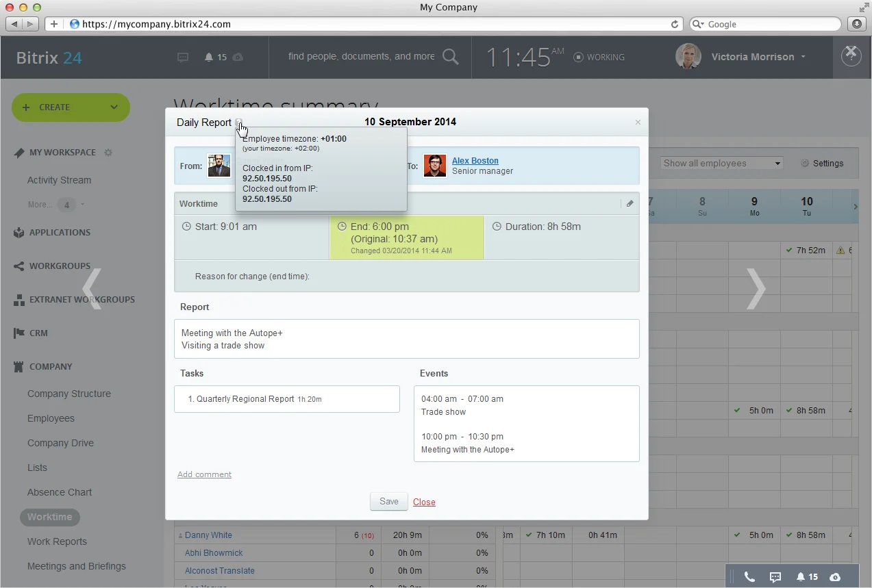Screen dimensions: 872x588
Task: Click the Save button
Action: 388,502
